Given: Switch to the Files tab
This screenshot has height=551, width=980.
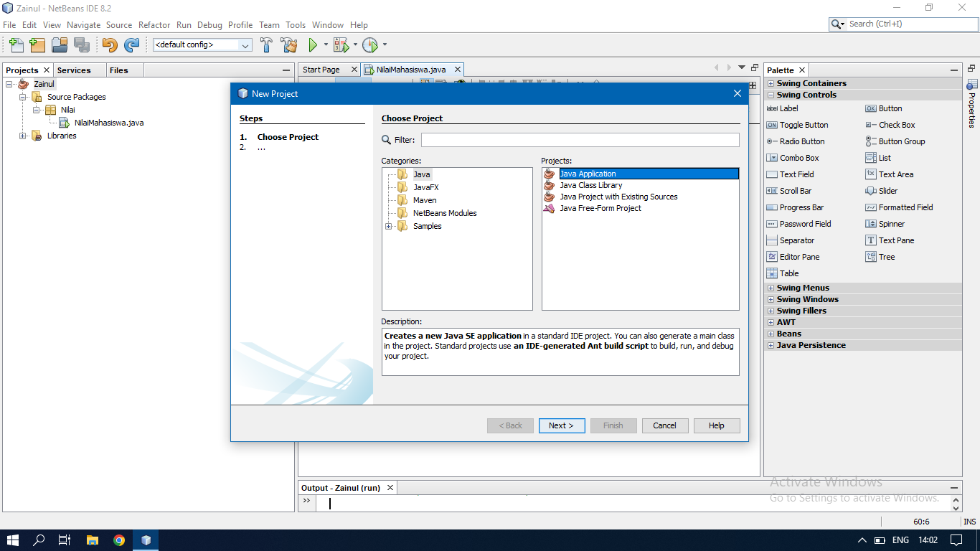Looking at the screenshot, I should point(119,70).
